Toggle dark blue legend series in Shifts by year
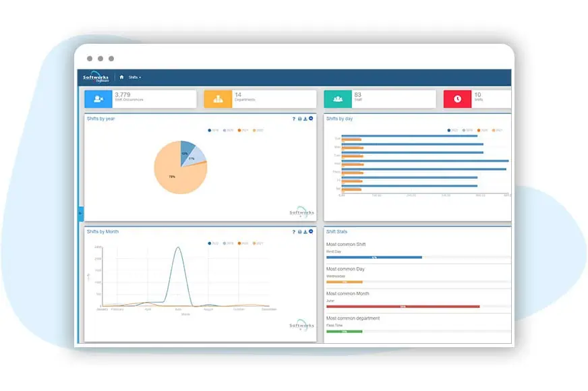 click(213, 131)
